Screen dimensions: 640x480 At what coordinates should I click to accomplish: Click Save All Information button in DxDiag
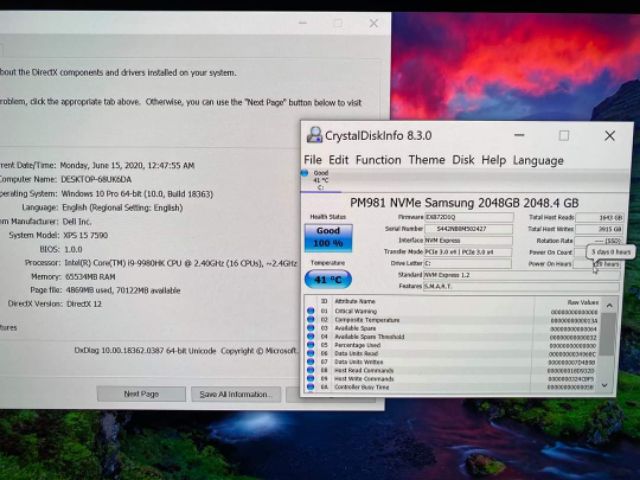click(236, 394)
